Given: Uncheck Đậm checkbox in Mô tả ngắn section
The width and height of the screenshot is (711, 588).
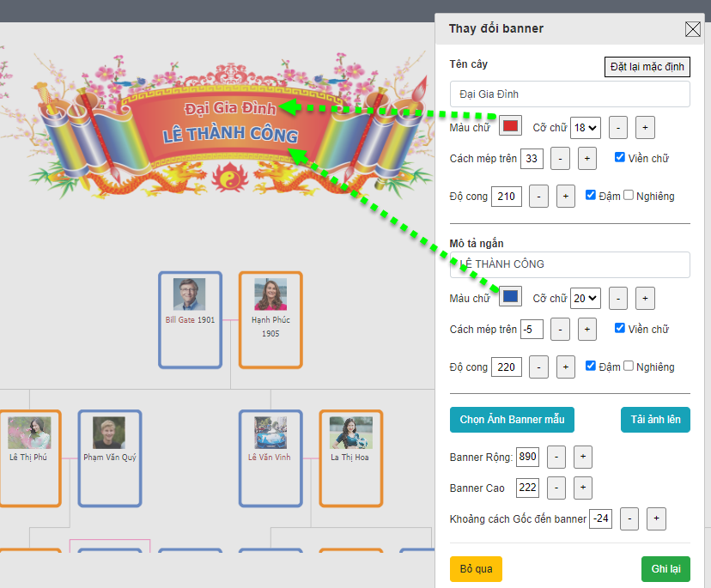Looking at the screenshot, I should [x=591, y=367].
